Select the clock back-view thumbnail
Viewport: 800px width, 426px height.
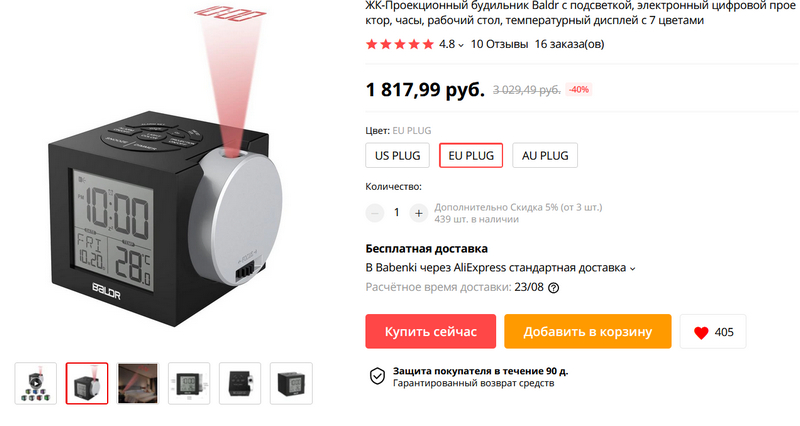(x=240, y=384)
